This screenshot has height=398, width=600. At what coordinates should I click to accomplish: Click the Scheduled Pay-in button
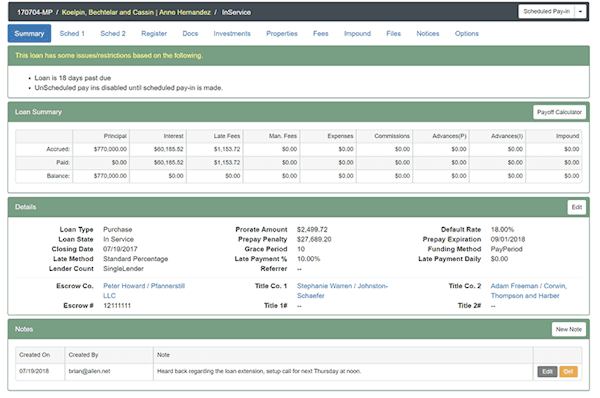point(546,11)
